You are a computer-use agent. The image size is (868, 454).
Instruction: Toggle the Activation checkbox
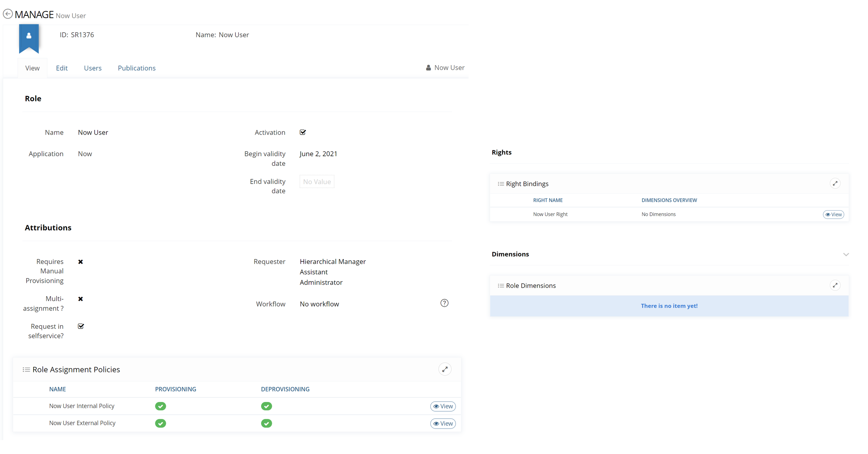pos(303,132)
